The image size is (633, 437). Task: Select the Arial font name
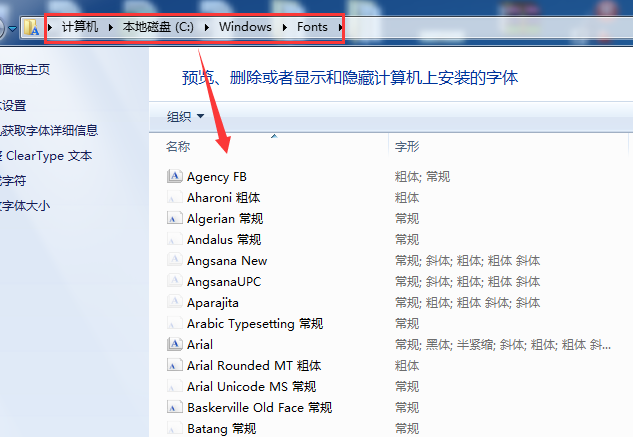coord(200,345)
